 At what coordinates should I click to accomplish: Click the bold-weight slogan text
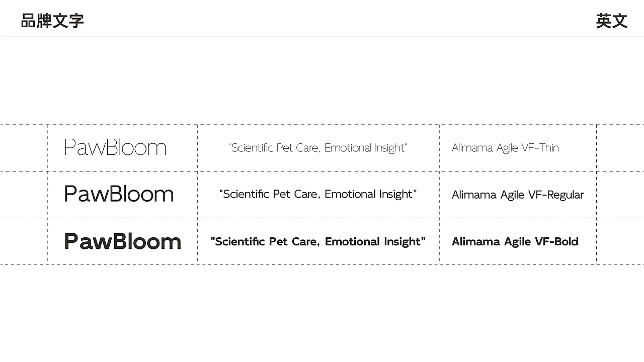click(x=318, y=241)
